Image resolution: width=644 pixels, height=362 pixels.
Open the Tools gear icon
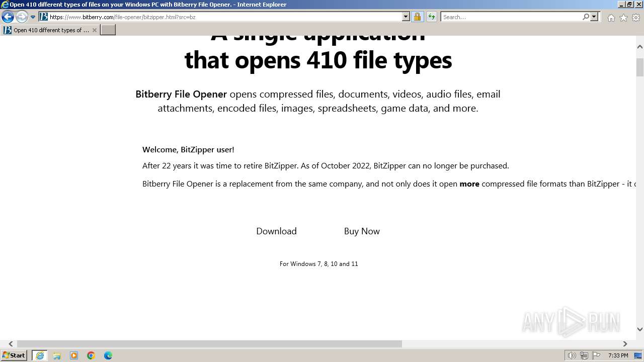click(636, 18)
